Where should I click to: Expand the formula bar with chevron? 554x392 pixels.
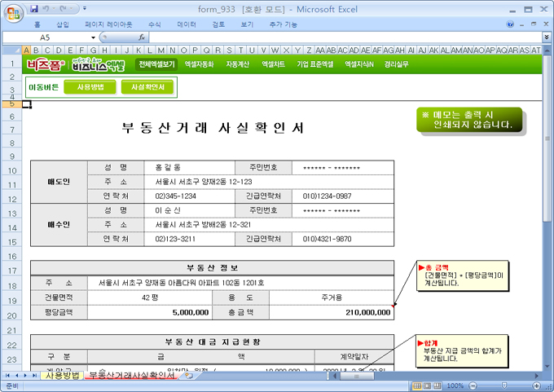tap(546, 37)
